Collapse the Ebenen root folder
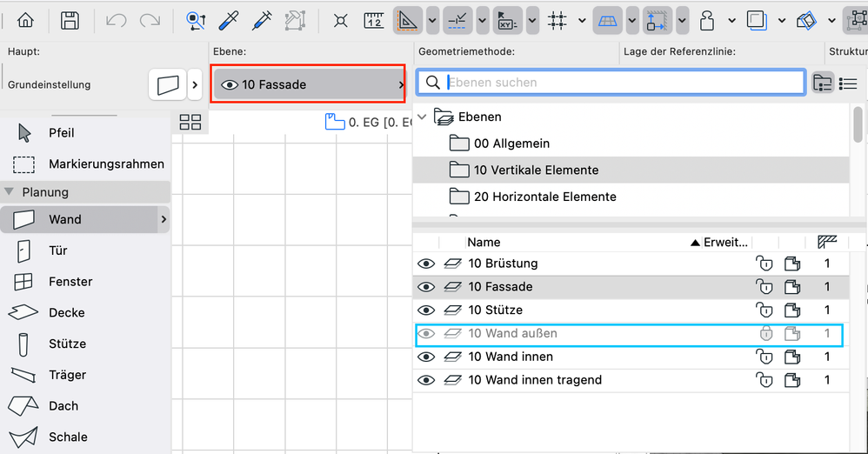 [x=422, y=117]
